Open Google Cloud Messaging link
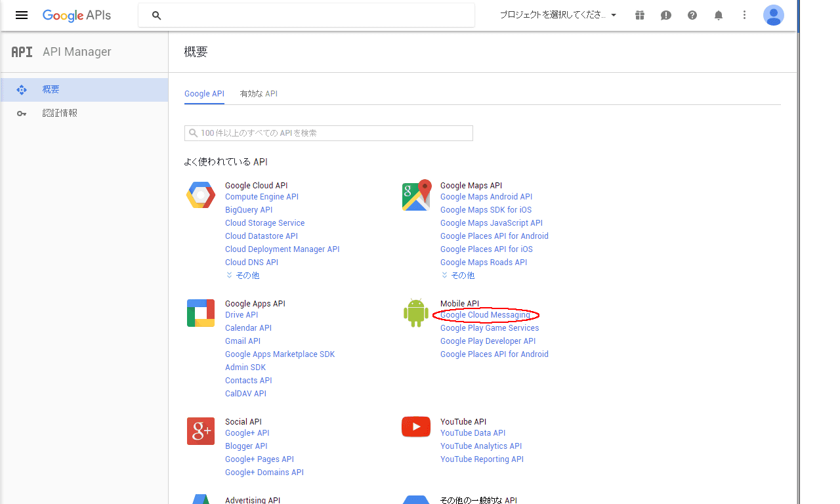 [485, 315]
